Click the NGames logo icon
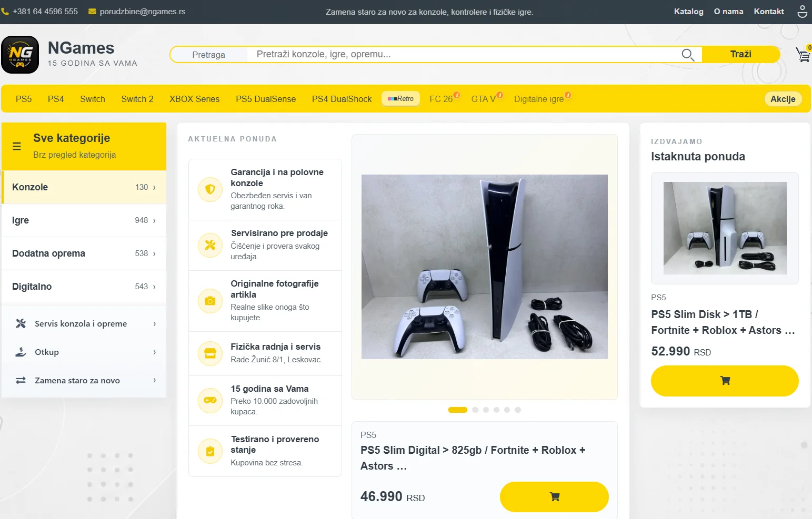The height and width of the screenshot is (519, 812). click(20, 55)
